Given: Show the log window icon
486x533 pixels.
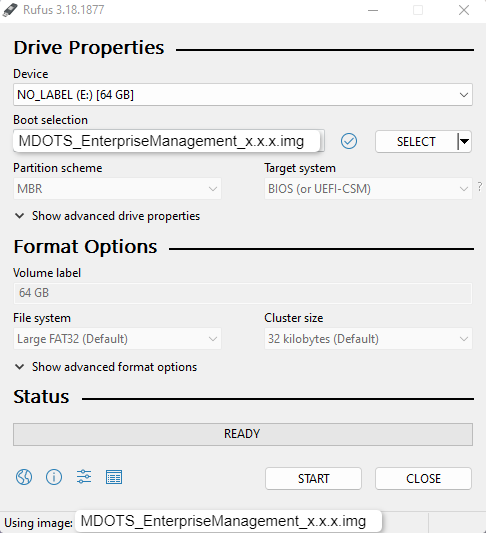Looking at the screenshot, I should tap(114, 477).
